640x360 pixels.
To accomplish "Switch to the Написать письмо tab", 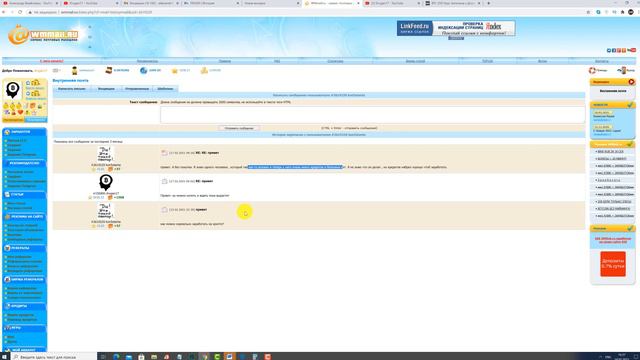I will click(x=72, y=89).
